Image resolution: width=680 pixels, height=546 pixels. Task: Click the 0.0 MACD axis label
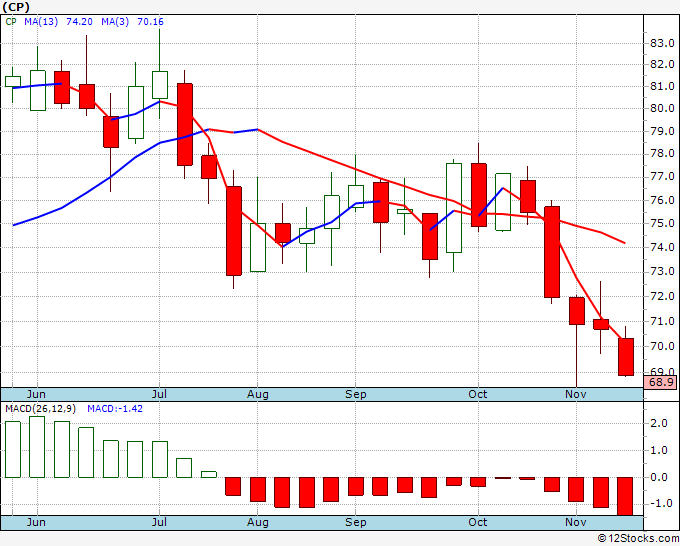click(x=659, y=477)
